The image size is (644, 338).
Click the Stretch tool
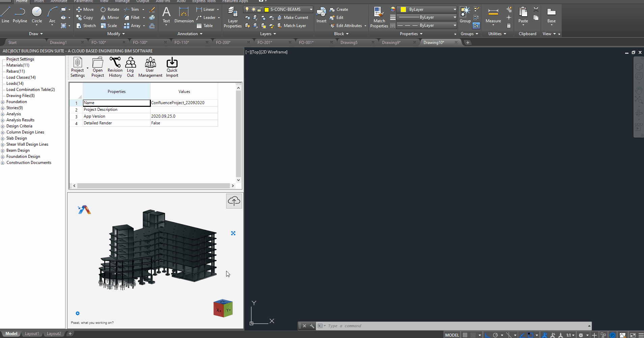86,26
